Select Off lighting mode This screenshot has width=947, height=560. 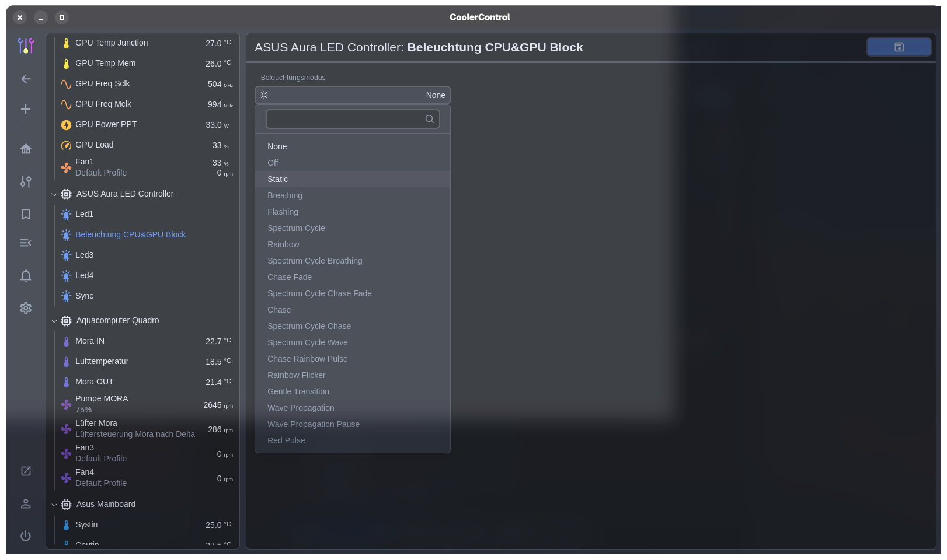353,163
